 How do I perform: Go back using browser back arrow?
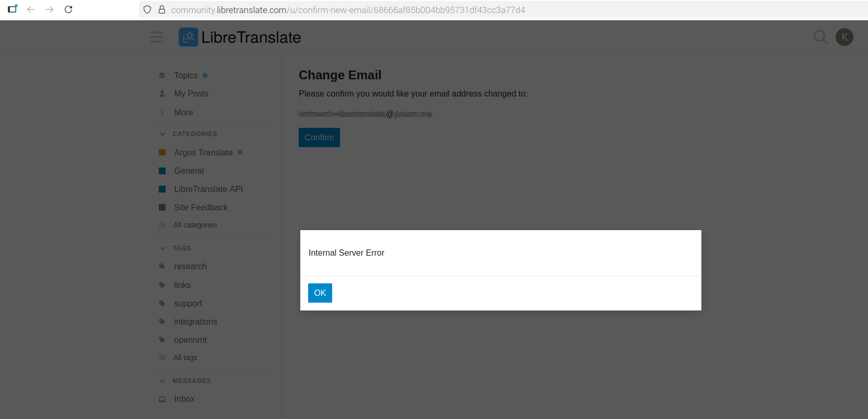click(31, 9)
